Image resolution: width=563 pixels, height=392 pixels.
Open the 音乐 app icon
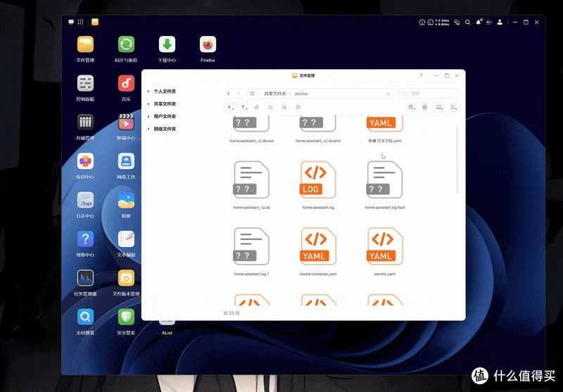pyautogui.click(x=126, y=83)
